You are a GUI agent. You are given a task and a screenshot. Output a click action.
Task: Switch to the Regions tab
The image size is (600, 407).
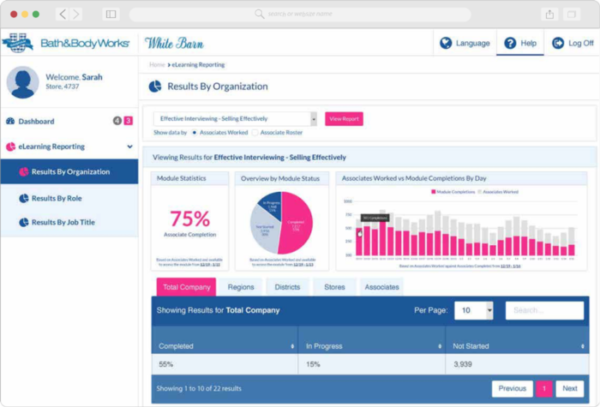pos(241,287)
